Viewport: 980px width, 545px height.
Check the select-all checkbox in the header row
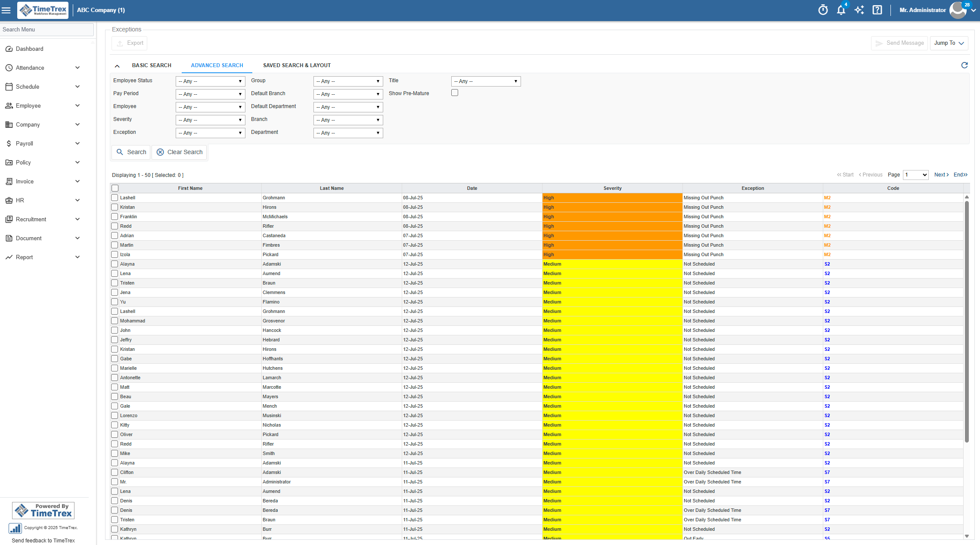(115, 188)
